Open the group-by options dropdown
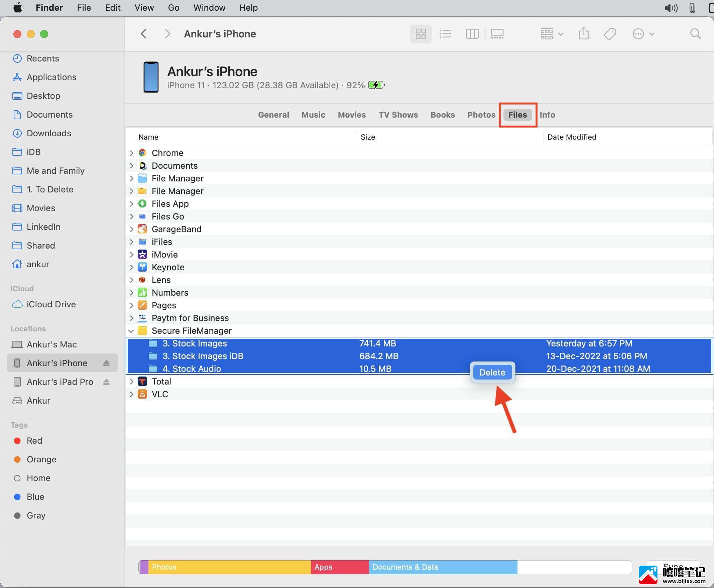The width and height of the screenshot is (714, 588). (552, 34)
